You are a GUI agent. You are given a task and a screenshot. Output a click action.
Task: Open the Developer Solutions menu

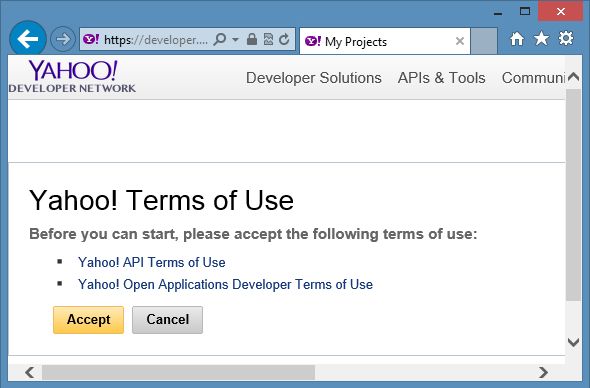(x=313, y=78)
